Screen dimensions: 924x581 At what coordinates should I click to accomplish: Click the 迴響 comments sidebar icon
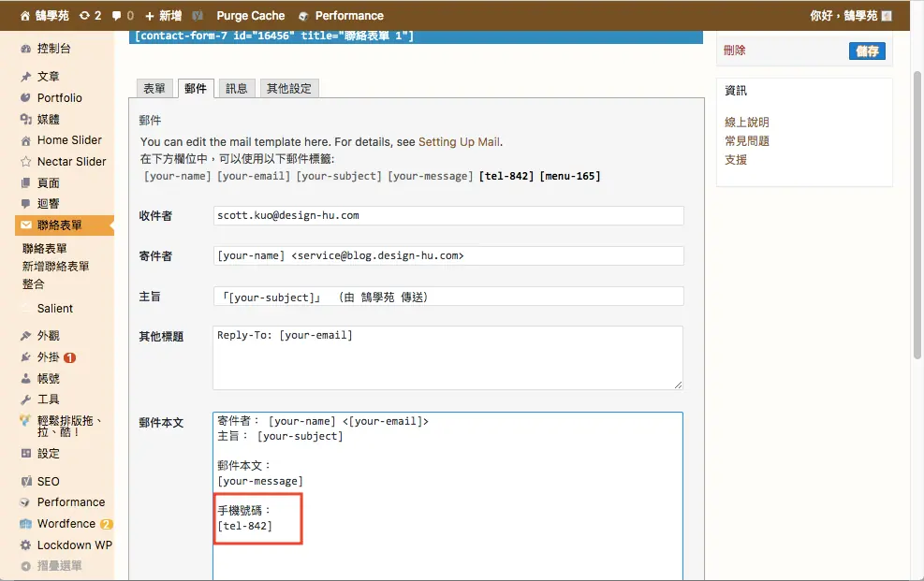25,204
